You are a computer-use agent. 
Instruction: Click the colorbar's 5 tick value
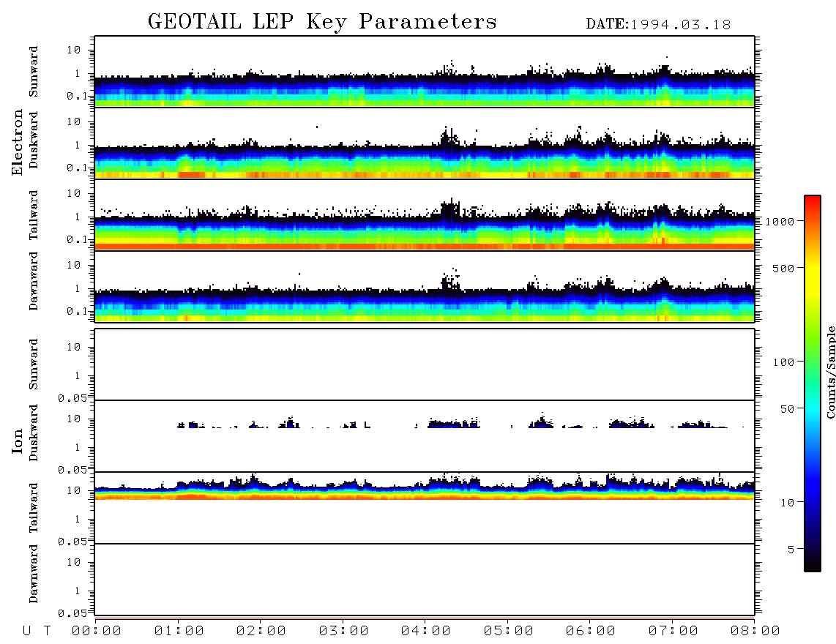click(791, 549)
